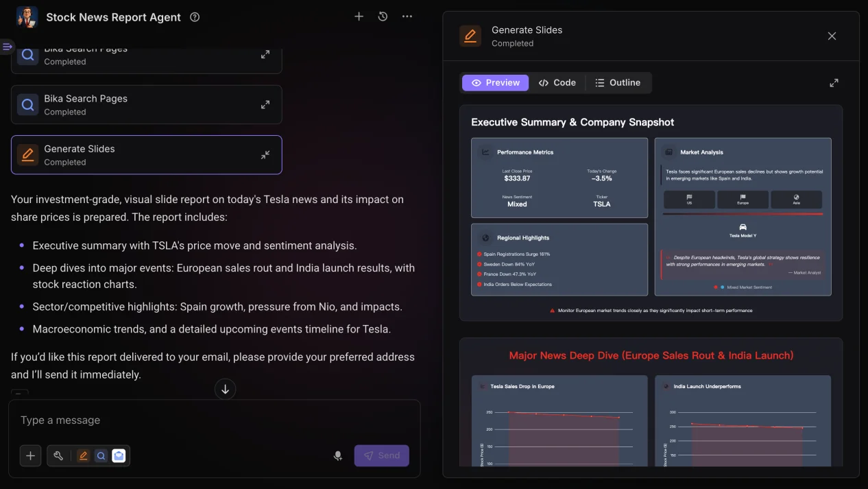This screenshot has height=489, width=868.
Task: Switch to the Code tab
Action: pyautogui.click(x=557, y=83)
